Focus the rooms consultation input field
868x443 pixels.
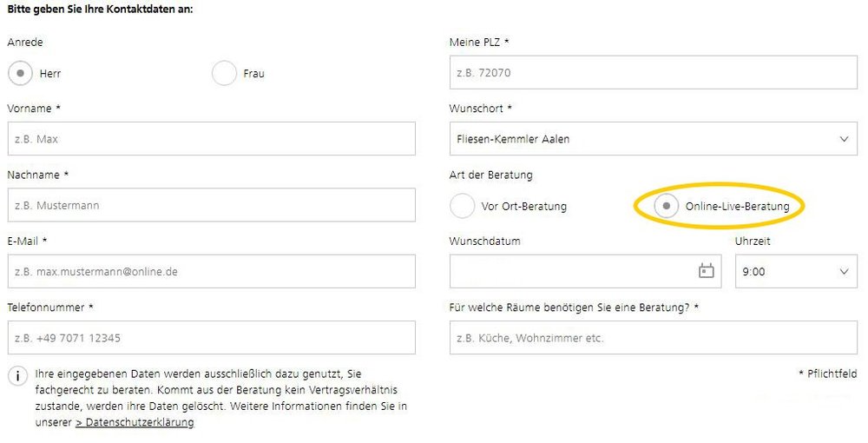654,338
